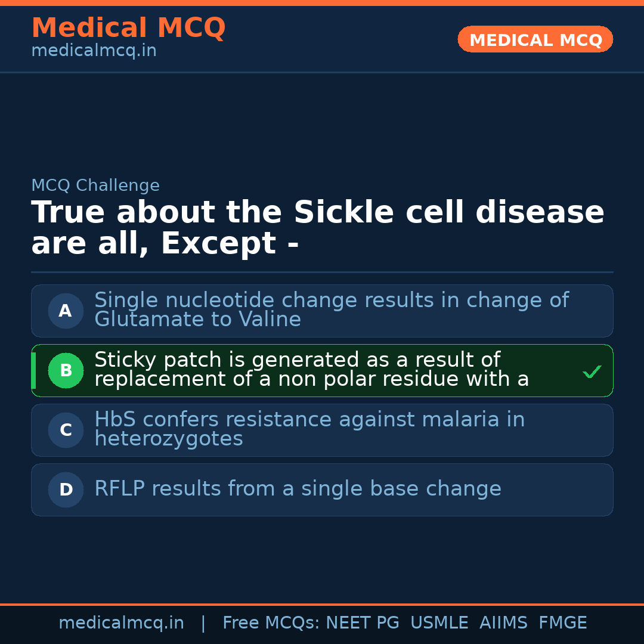
Task: Visit medicalmcq.in link under the header title
Action: click(94, 51)
